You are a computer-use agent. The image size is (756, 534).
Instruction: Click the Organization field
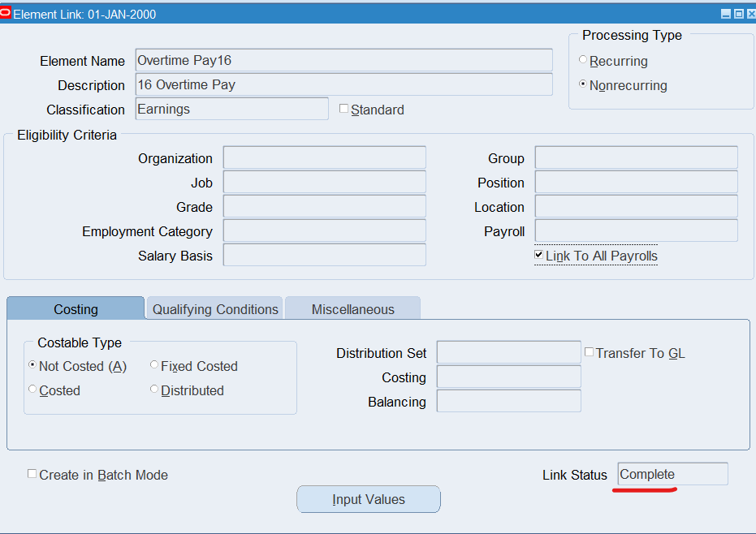pos(324,158)
